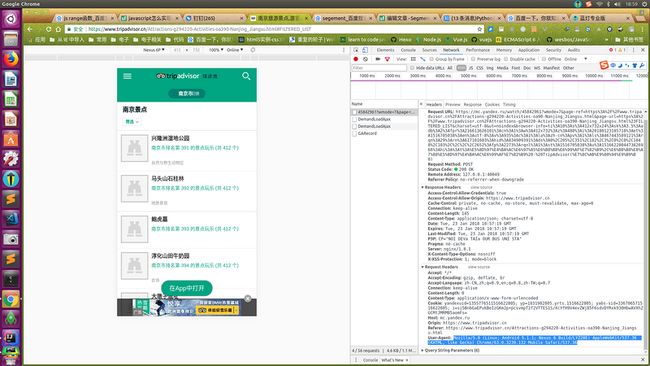This screenshot has width=650, height=366.
Task: Go back in Chrome
Action: point(30,29)
